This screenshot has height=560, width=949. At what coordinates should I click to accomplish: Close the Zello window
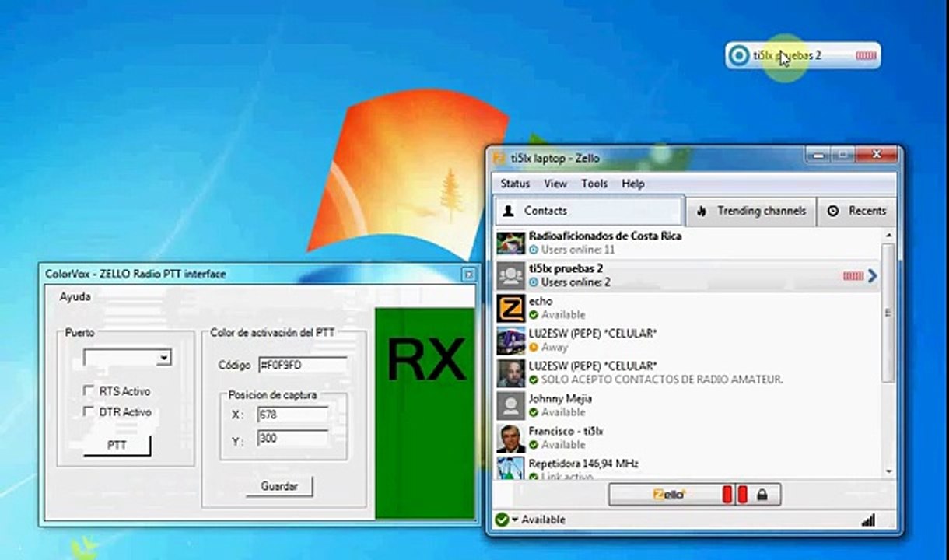point(875,156)
